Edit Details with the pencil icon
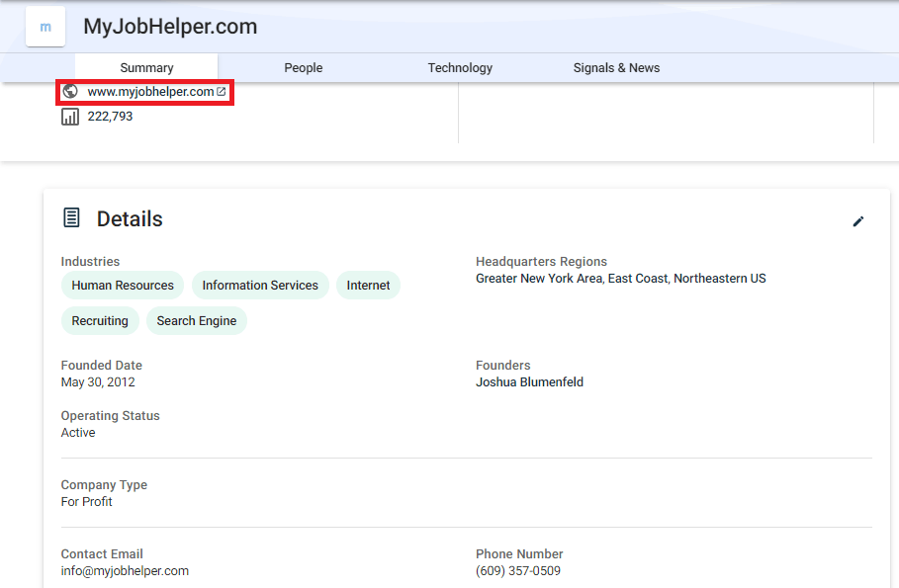The image size is (899, 588). [858, 221]
